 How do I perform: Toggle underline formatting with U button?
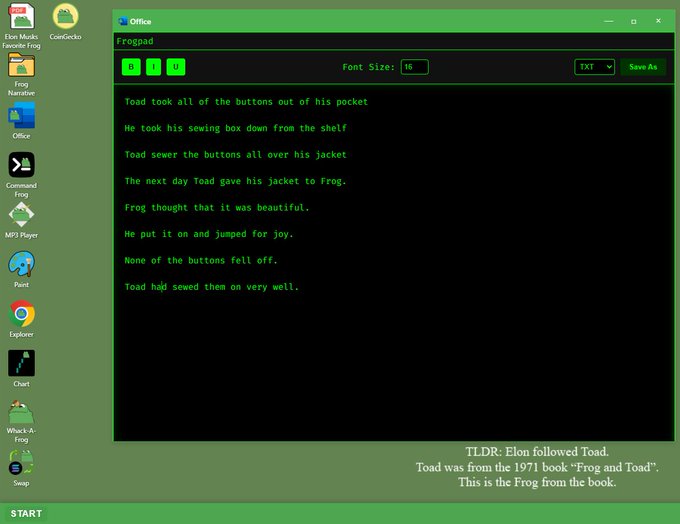(x=176, y=67)
